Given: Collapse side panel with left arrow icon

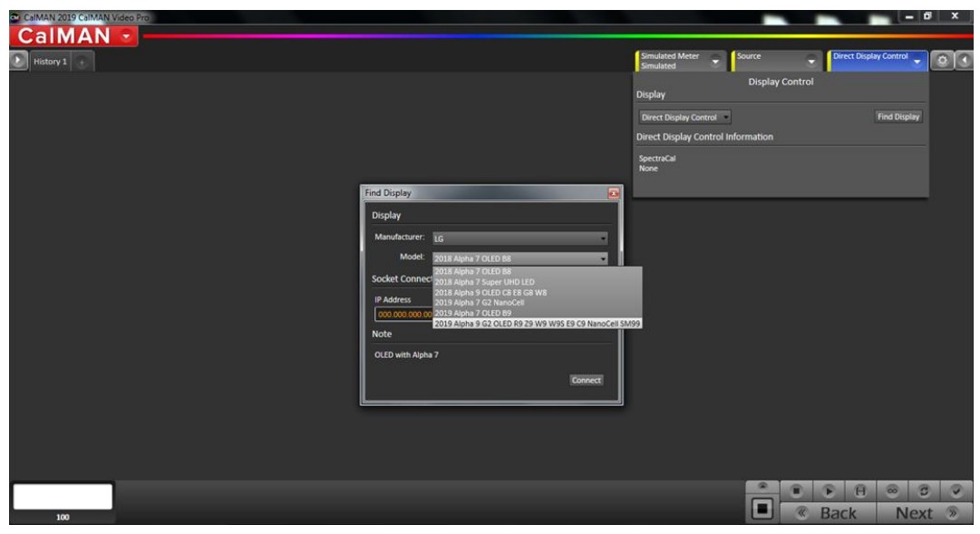Looking at the screenshot, I should click(x=964, y=61).
